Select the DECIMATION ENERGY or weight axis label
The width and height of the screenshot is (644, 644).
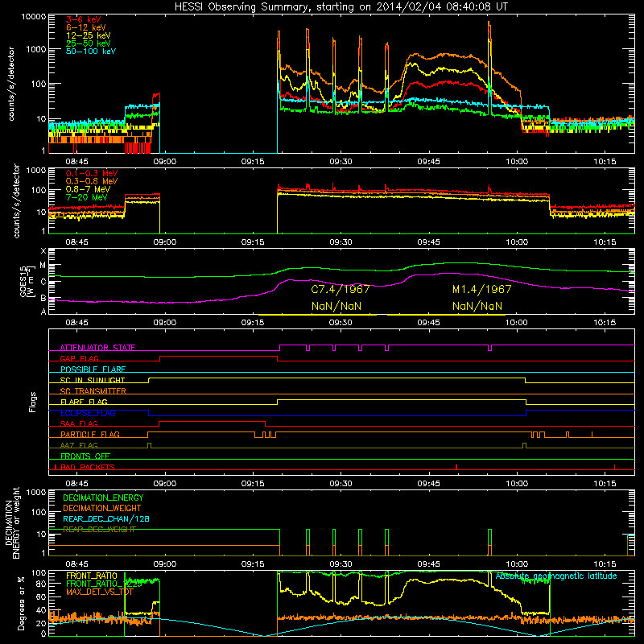(x=13, y=523)
